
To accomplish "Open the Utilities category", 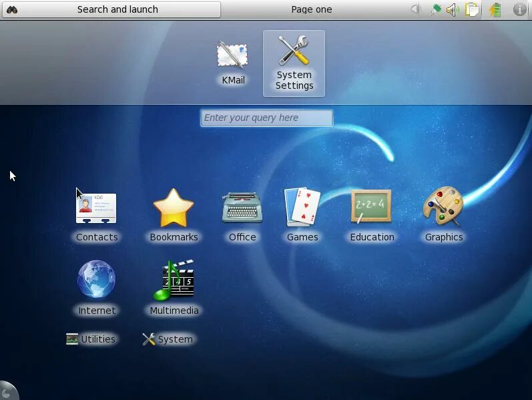I will (91, 339).
